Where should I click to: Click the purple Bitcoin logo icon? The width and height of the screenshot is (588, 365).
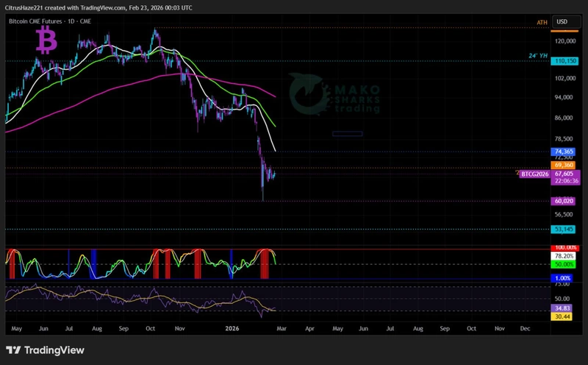coord(46,40)
